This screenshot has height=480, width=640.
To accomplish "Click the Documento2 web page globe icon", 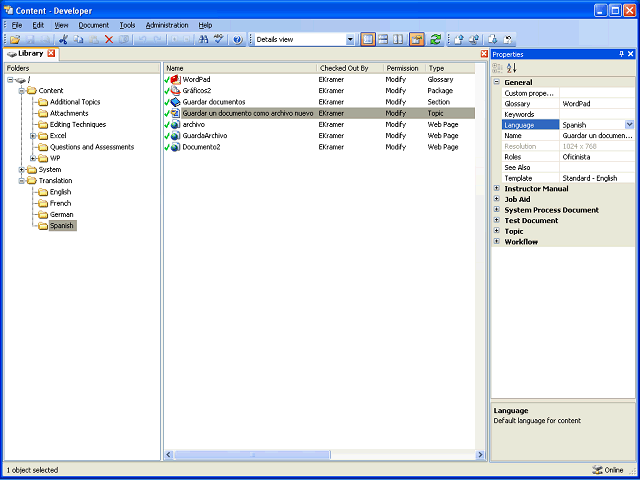I will 176,147.
